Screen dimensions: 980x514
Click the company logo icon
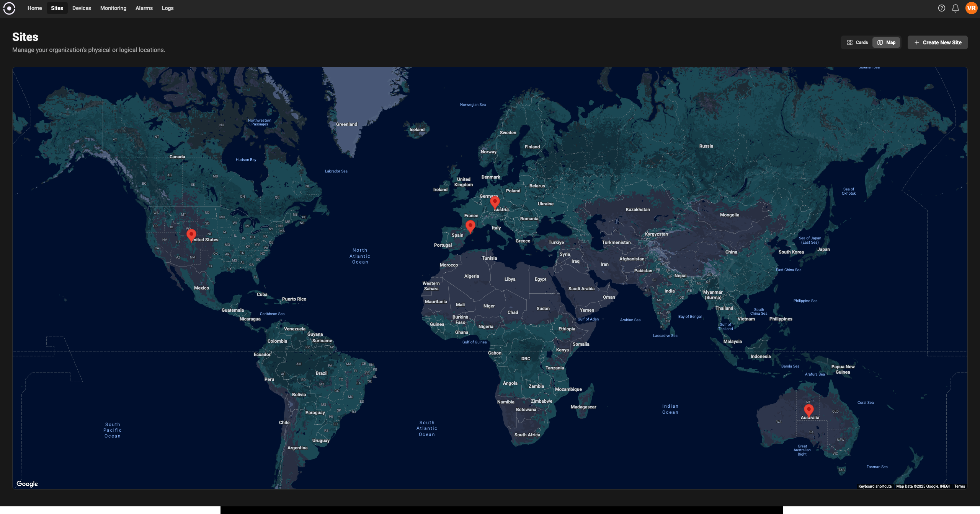pyautogui.click(x=9, y=8)
